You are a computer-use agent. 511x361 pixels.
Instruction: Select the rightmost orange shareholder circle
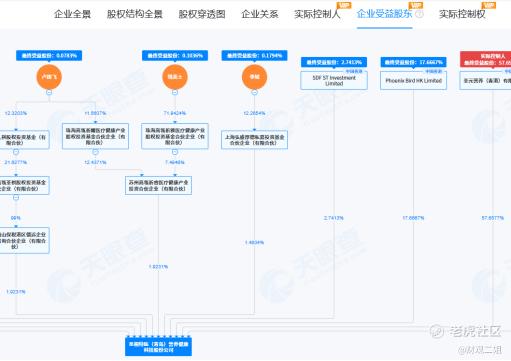[254, 77]
